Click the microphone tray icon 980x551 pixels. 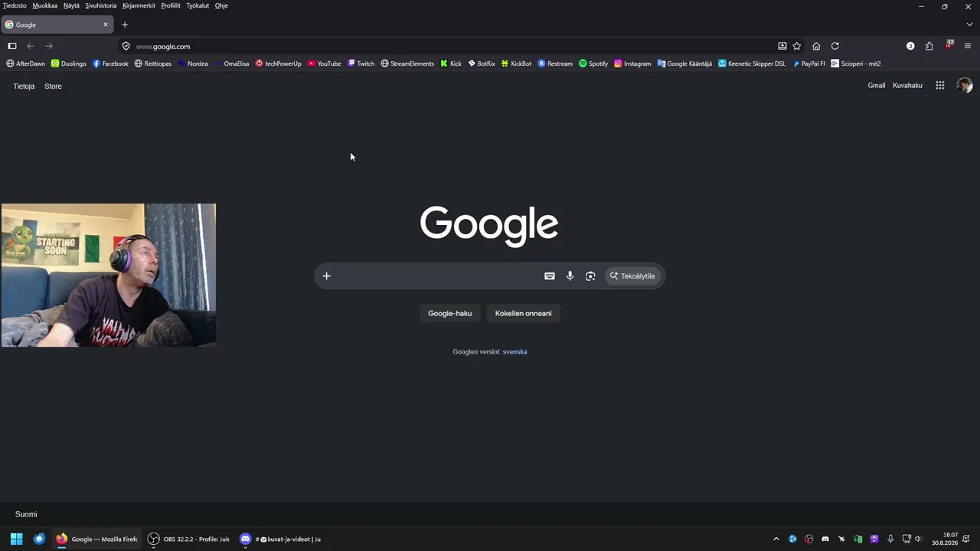[x=890, y=539]
